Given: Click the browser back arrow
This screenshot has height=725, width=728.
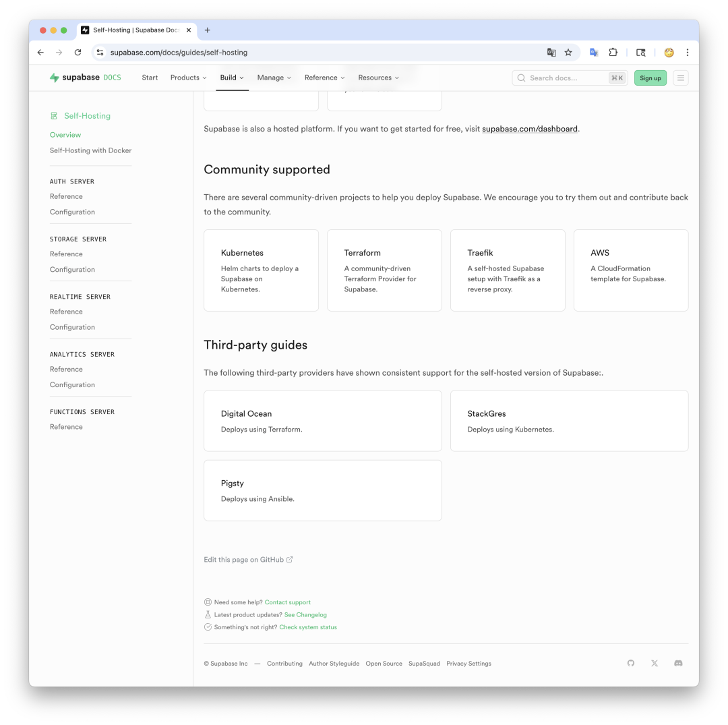Looking at the screenshot, I should [x=41, y=53].
